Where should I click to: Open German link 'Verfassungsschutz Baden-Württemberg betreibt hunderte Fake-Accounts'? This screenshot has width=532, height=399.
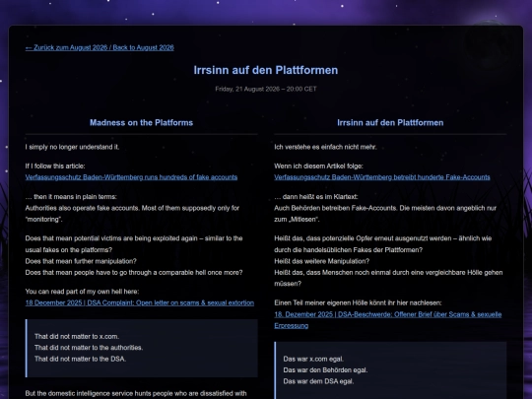click(382, 177)
